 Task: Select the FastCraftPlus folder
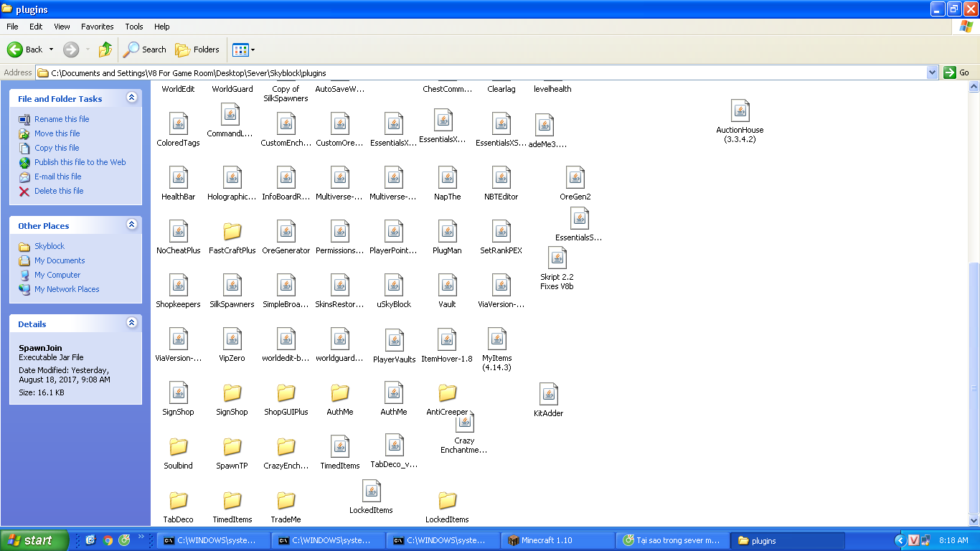coord(232,232)
